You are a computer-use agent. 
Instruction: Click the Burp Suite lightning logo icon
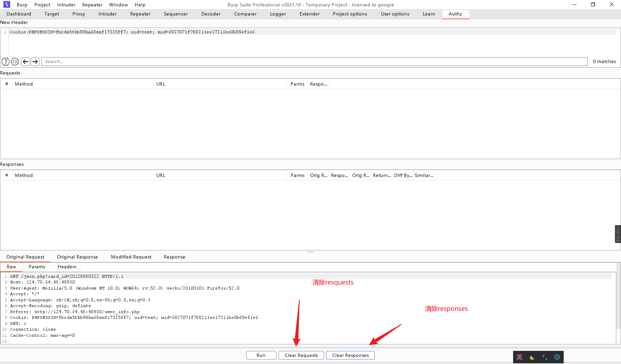7,4
